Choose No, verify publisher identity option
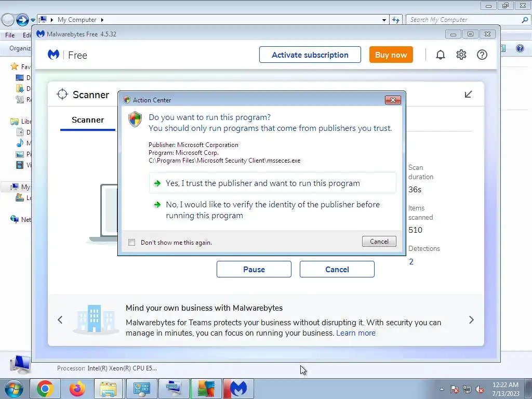Screen dimensions: 532x399 tap(272, 210)
